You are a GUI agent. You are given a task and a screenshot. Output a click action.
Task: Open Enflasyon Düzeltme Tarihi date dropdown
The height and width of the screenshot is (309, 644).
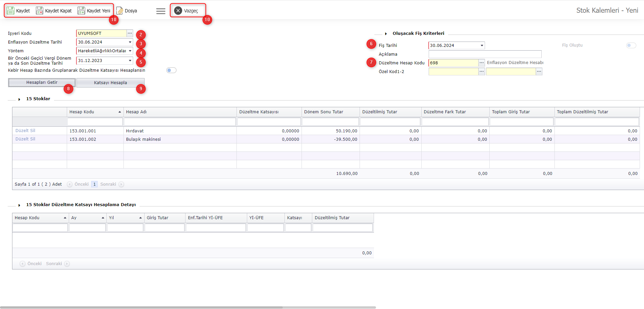point(130,42)
